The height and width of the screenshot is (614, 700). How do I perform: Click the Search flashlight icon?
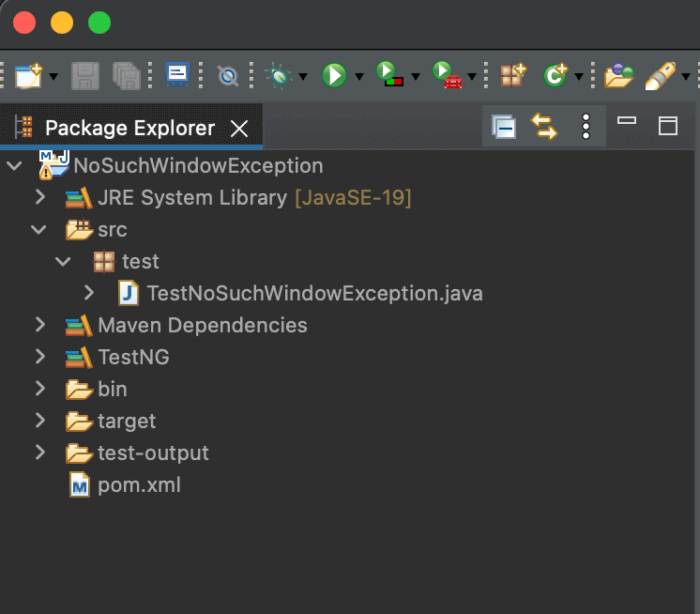click(x=661, y=76)
